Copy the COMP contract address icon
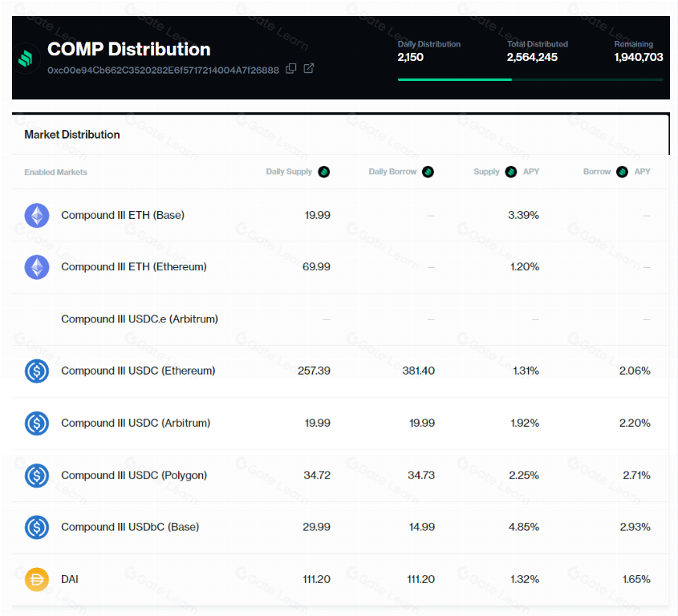 [x=291, y=69]
